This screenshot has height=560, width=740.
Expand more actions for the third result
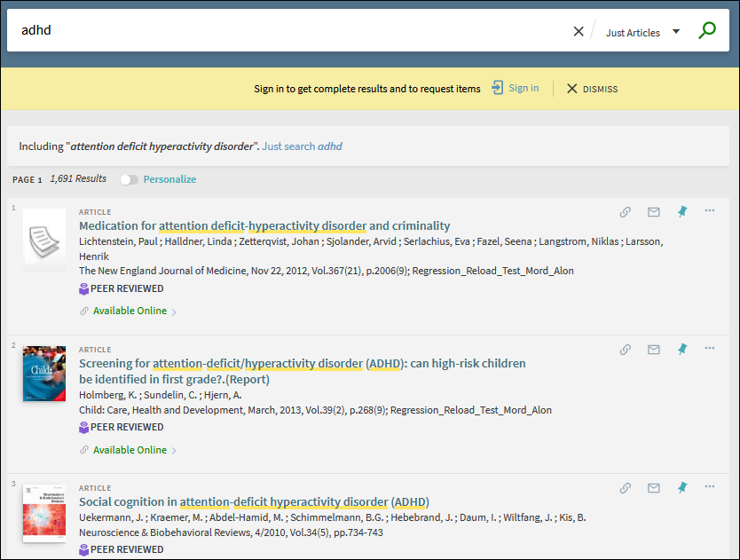709,487
